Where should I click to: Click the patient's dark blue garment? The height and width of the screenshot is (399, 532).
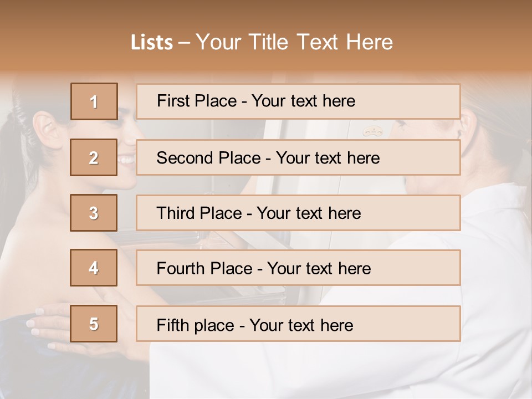click(22, 360)
